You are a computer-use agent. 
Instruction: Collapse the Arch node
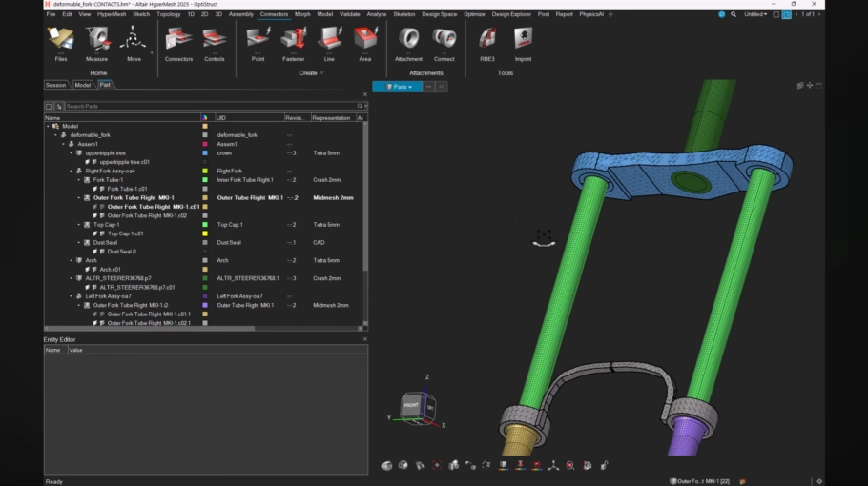(72, 260)
